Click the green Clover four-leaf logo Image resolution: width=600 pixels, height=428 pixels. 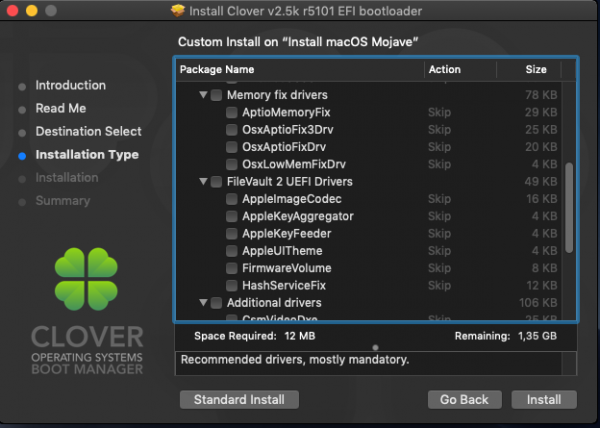(x=86, y=279)
